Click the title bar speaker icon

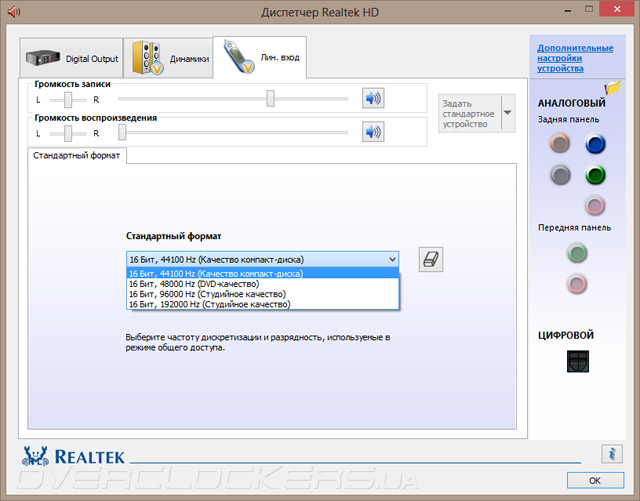tap(14, 11)
